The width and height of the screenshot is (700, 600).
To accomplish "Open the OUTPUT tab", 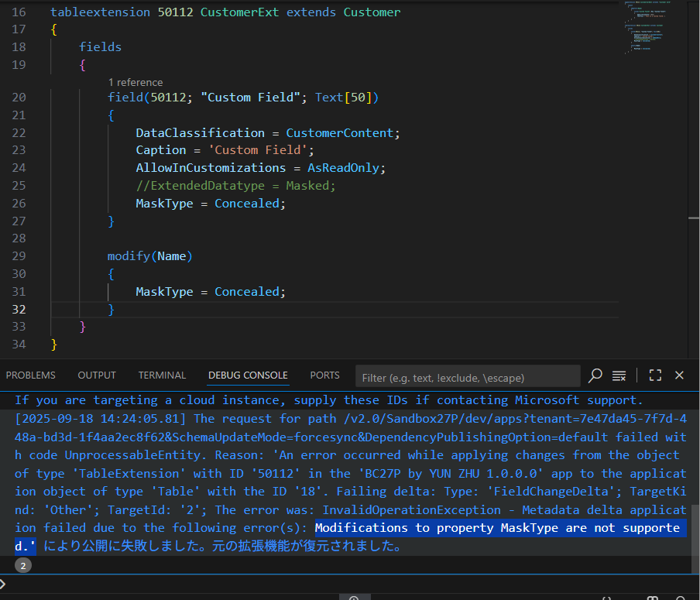I will coord(97,375).
